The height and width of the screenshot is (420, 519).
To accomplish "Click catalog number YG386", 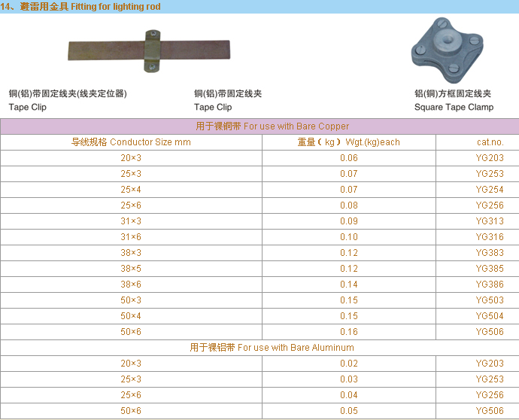I will click(x=490, y=285).
